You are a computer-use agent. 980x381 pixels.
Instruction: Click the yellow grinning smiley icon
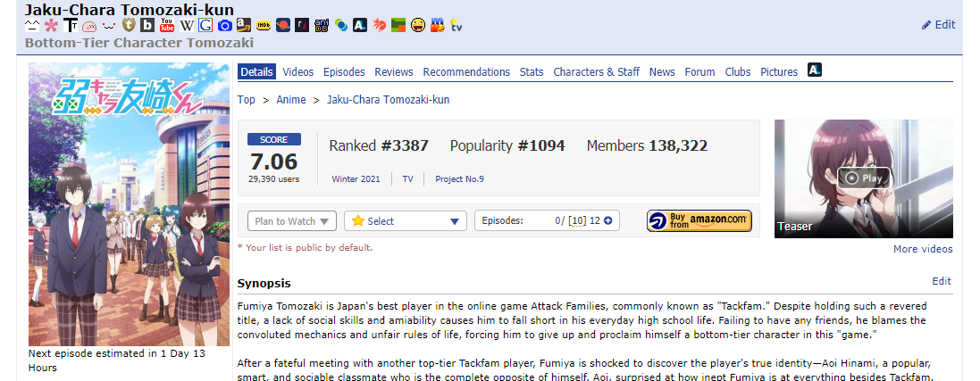(418, 26)
